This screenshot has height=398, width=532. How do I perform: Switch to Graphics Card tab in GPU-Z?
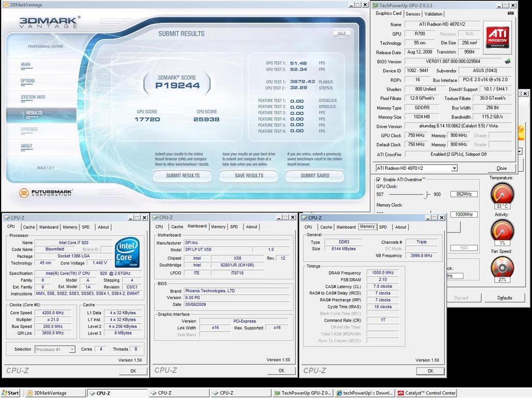[389, 13]
